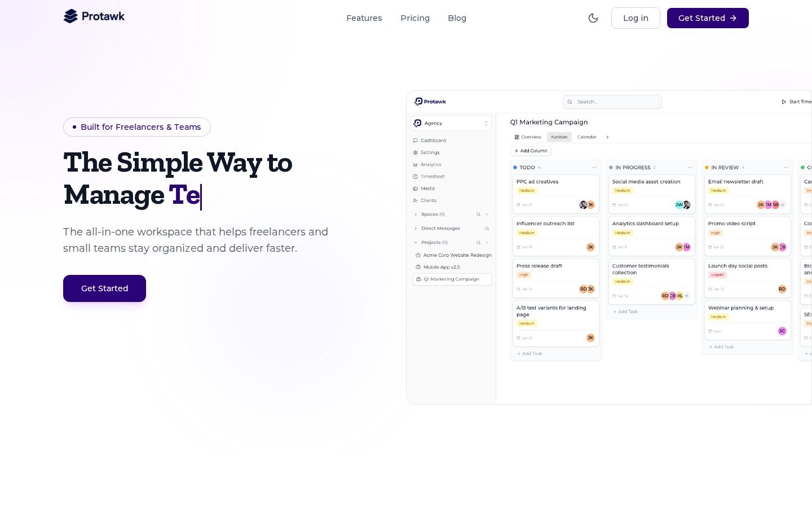This screenshot has width=812, height=508.
Task: Click the Start Timer play icon
Action: (x=784, y=102)
